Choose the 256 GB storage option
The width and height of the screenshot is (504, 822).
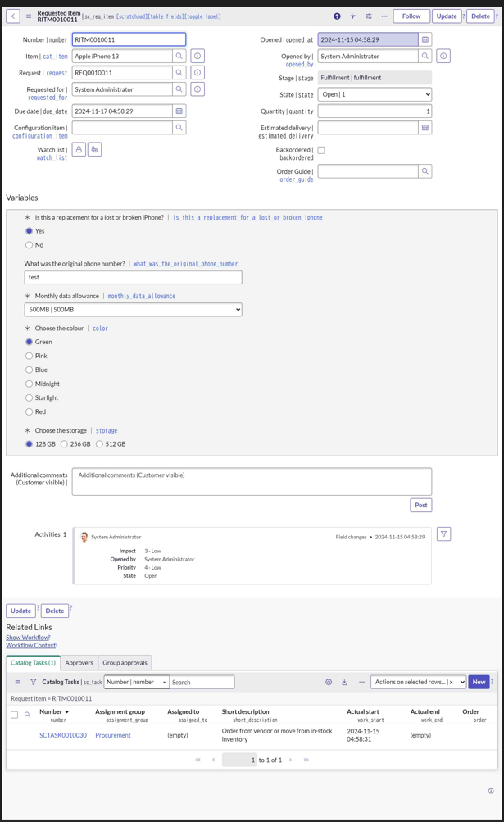[64, 443]
